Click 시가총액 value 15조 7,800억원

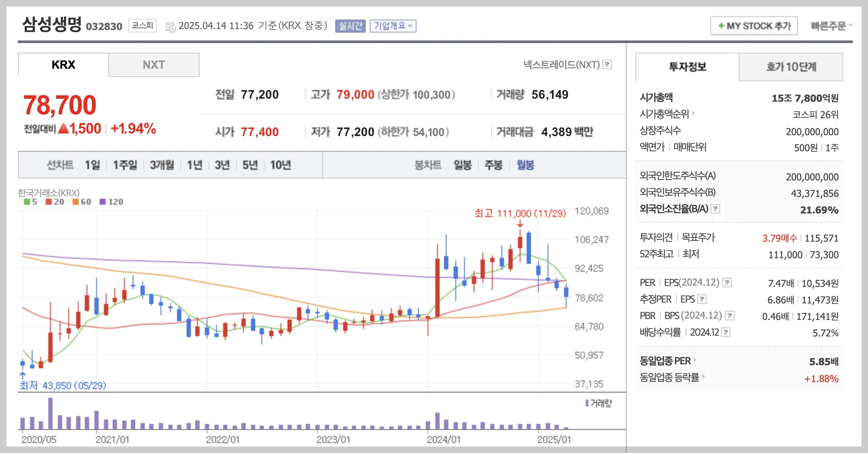coord(805,98)
